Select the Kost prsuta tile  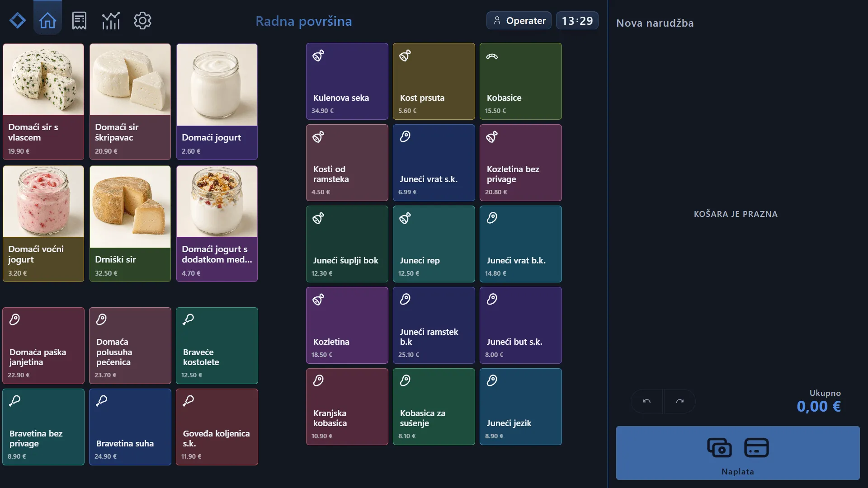point(434,81)
